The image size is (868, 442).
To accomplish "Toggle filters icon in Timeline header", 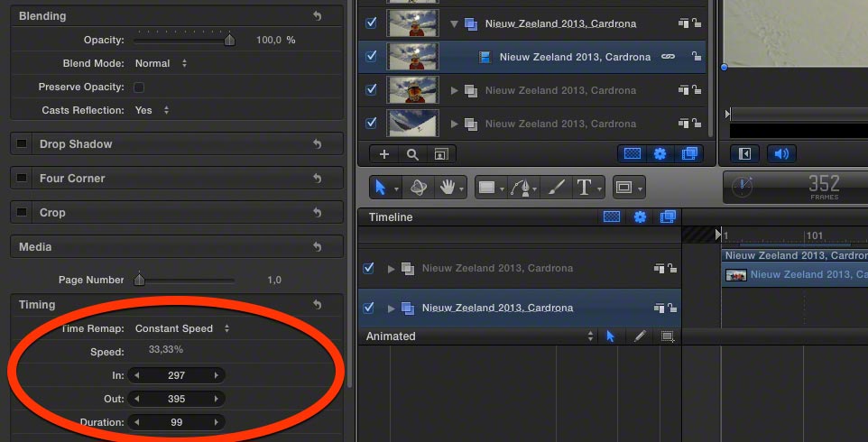I will [669, 216].
